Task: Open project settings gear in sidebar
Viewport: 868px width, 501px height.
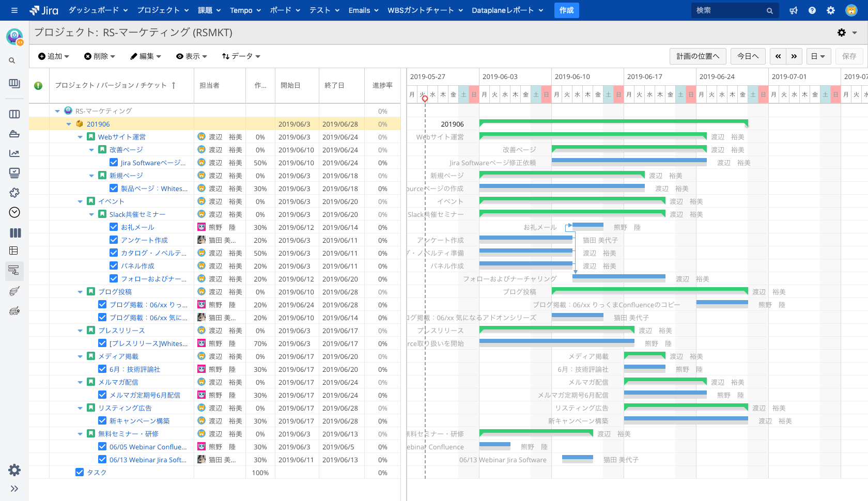Action: pos(14,469)
